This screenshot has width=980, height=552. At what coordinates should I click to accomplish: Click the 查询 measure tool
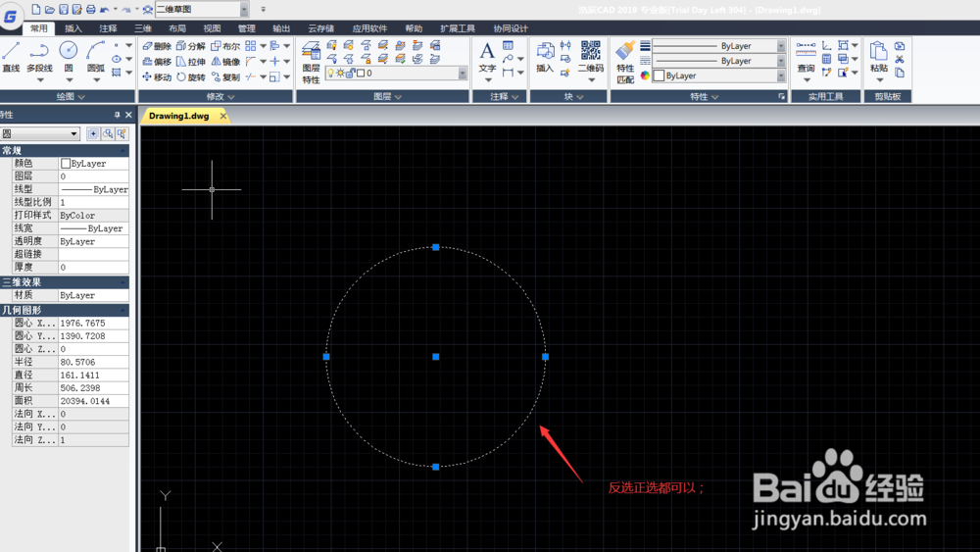click(x=806, y=58)
